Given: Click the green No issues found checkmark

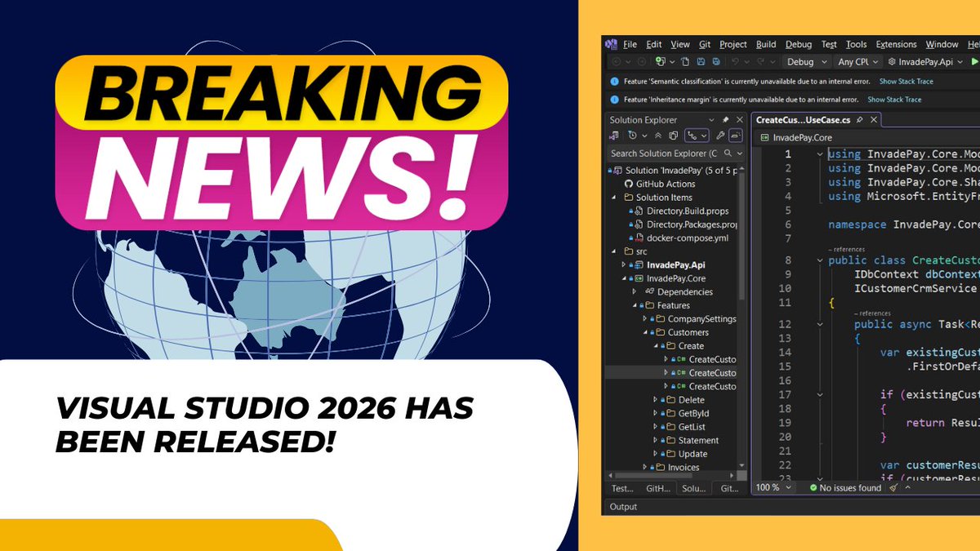Looking at the screenshot, I should (x=813, y=487).
